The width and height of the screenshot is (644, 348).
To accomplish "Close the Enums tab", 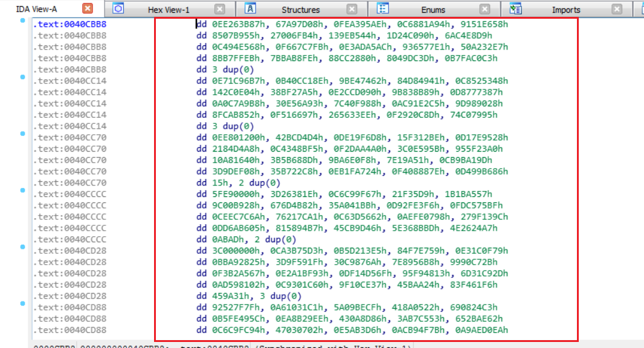I will (485, 10).
